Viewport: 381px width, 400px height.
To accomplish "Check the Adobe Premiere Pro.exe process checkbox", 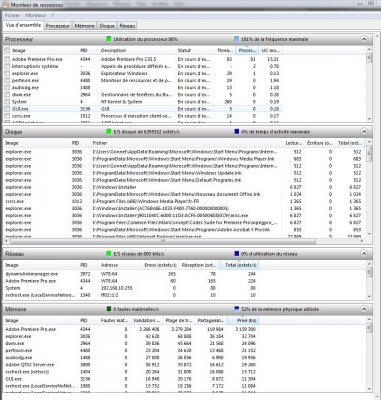I will pyautogui.click(x=7, y=59).
